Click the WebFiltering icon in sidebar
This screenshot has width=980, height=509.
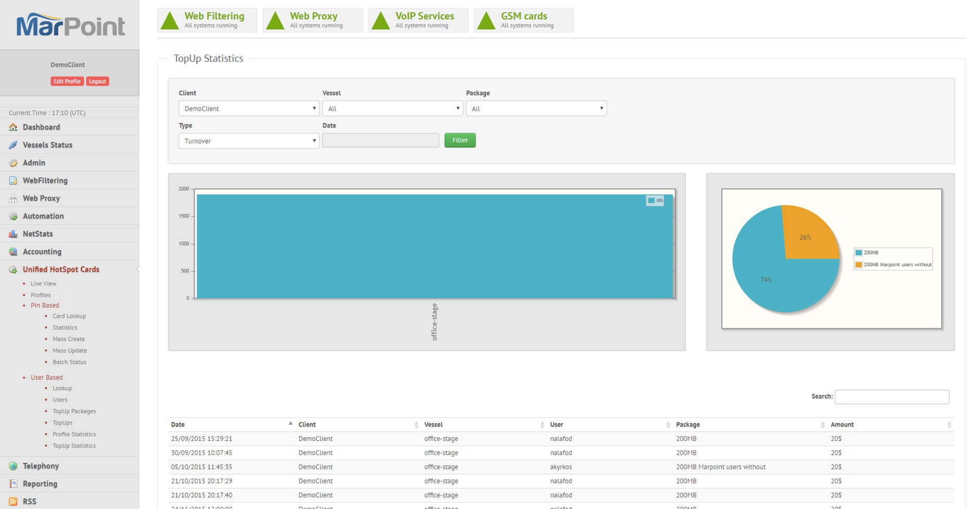coord(13,181)
